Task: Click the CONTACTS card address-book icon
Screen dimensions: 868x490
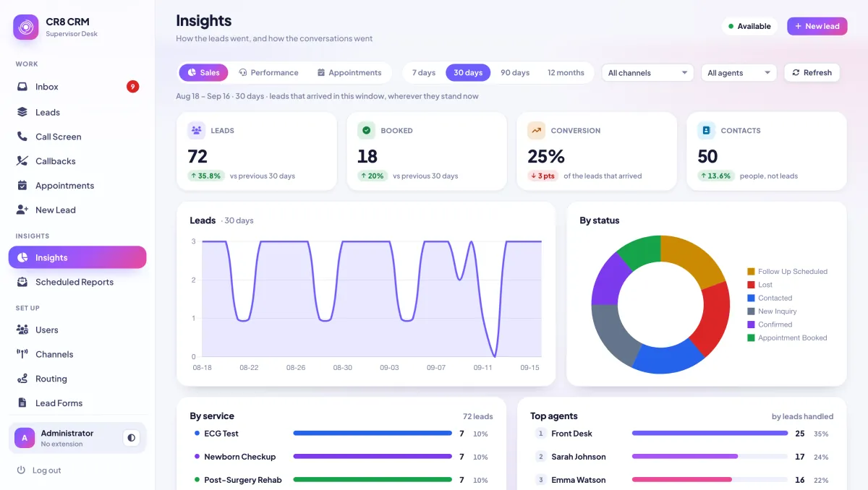Action: point(706,130)
